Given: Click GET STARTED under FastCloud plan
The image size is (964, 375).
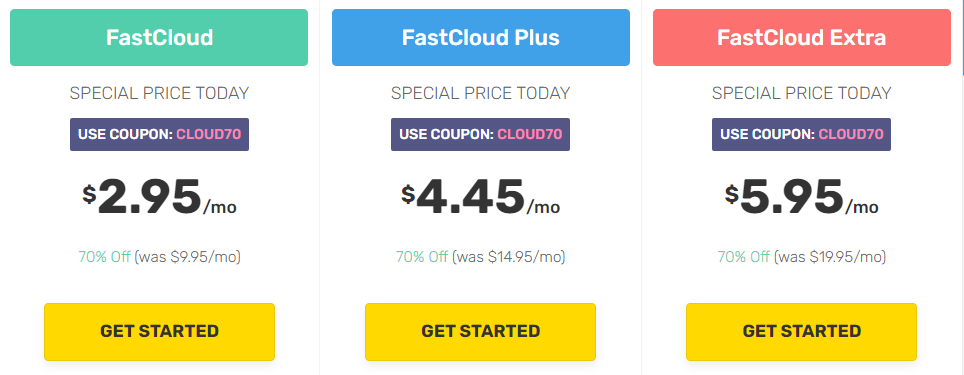Looking at the screenshot, I should 159,331.
